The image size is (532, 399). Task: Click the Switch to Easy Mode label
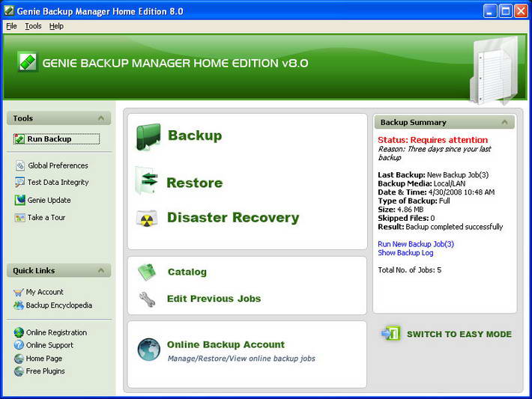459,335
